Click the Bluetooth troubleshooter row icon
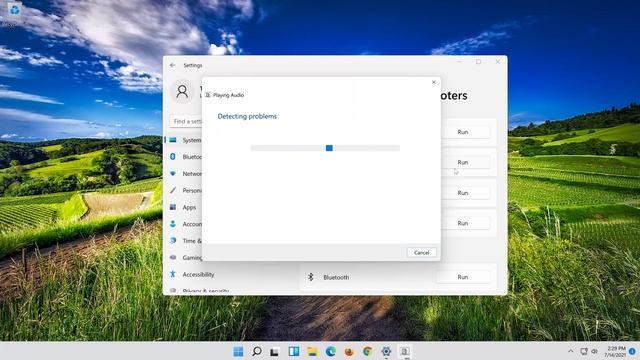 coord(311,277)
